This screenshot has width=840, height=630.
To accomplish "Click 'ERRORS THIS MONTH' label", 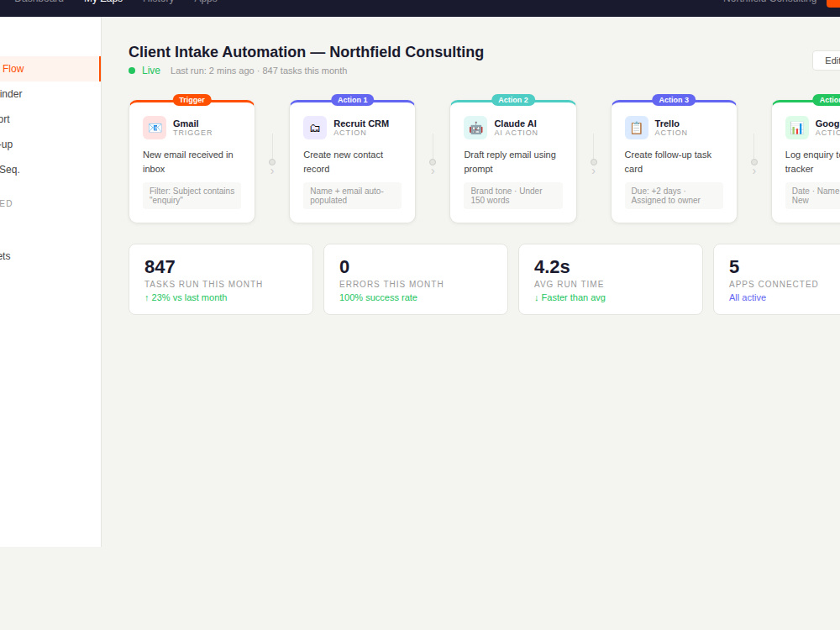I will click(391, 284).
